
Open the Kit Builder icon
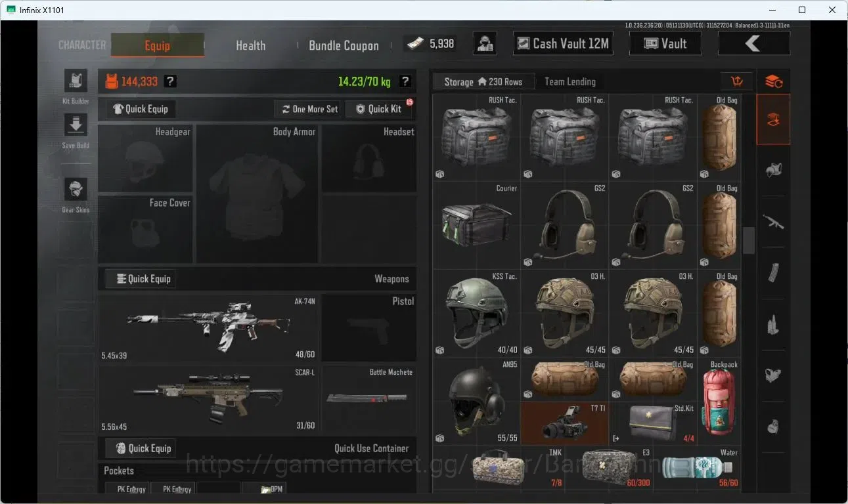tap(76, 81)
